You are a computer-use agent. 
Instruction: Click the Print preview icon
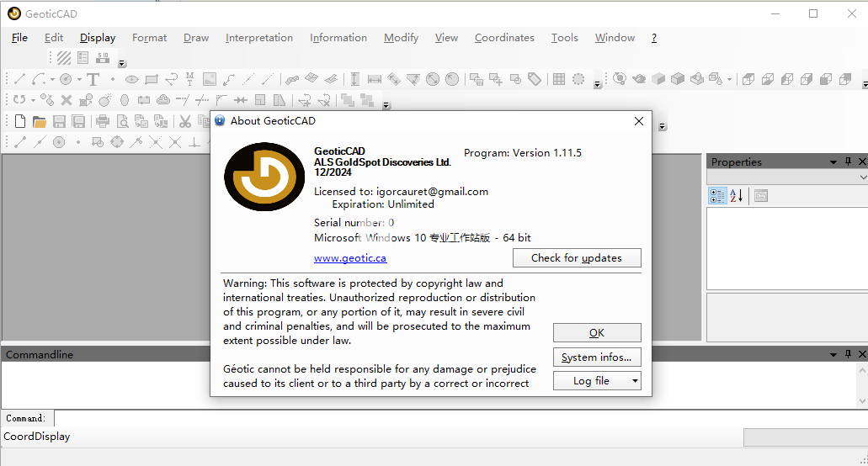[122, 121]
